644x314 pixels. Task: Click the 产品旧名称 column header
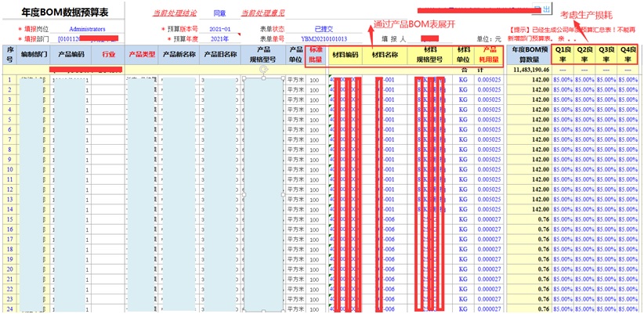(x=221, y=54)
